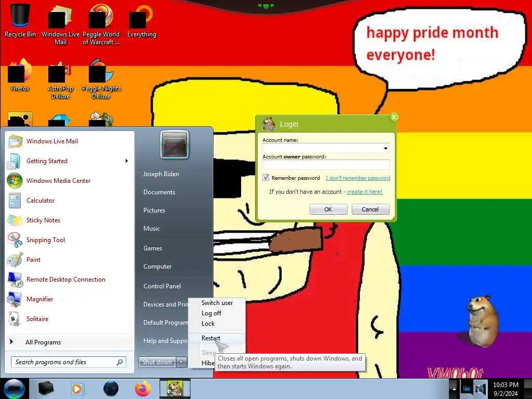Click the Search programs and files box

pos(64,362)
